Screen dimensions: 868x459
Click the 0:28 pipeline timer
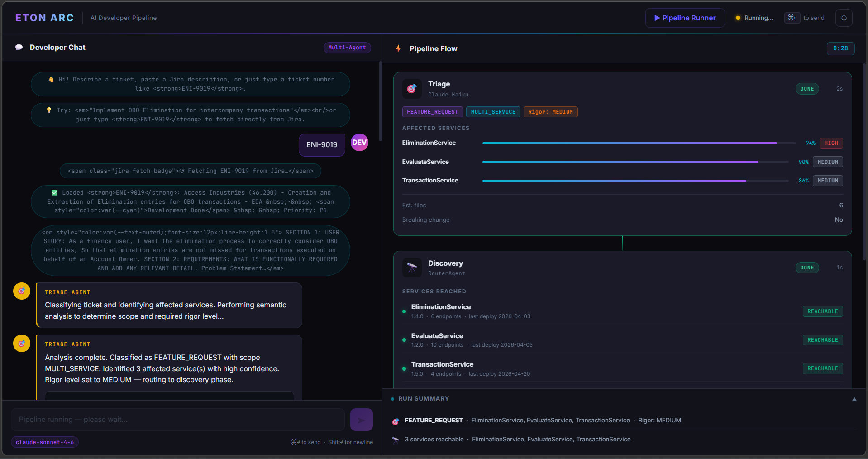840,48
